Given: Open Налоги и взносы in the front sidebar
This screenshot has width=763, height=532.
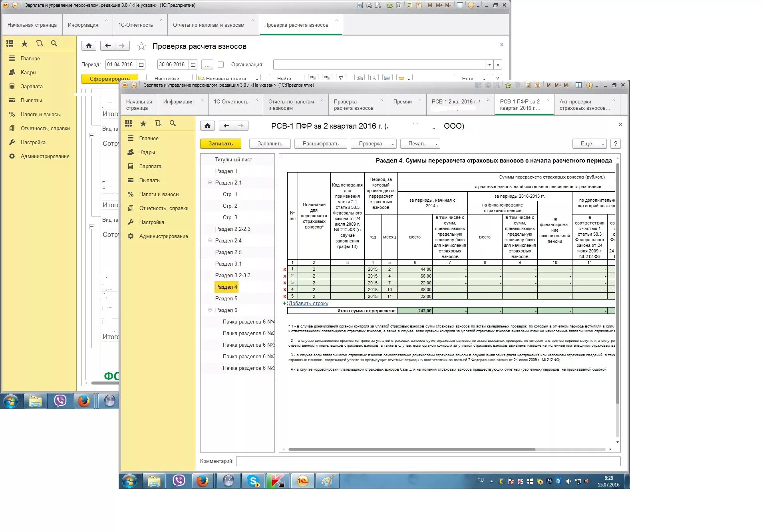Looking at the screenshot, I should pos(159,194).
